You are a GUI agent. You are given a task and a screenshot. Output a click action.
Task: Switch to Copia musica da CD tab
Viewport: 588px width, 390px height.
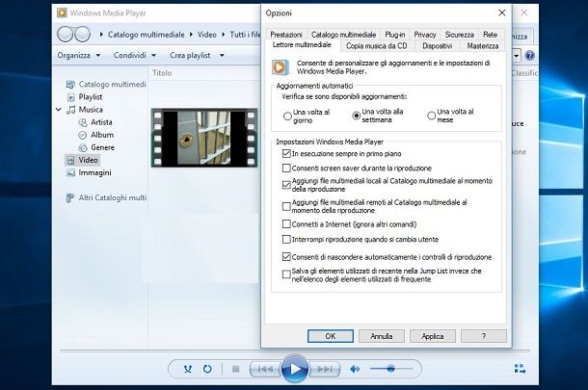(377, 46)
